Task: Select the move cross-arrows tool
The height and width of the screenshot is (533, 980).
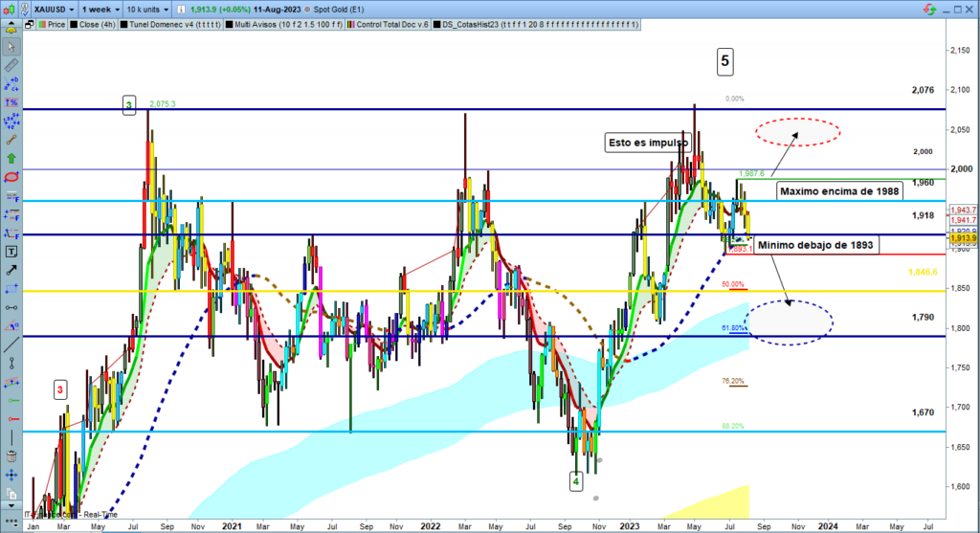Action: click(x=11, y=474)
